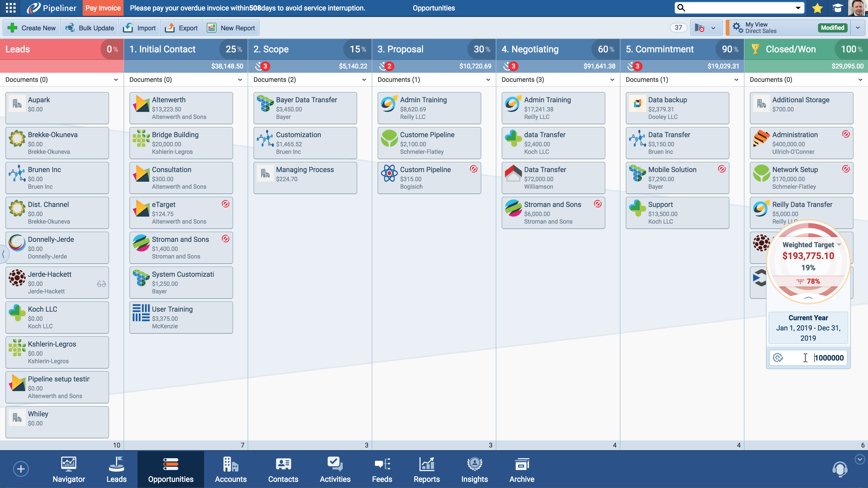Image resolution: width=868 pixels, height=488 pixels.
Task: Toggle the Modified view badge
Action: pyautogui.click(x=832, y=28)
